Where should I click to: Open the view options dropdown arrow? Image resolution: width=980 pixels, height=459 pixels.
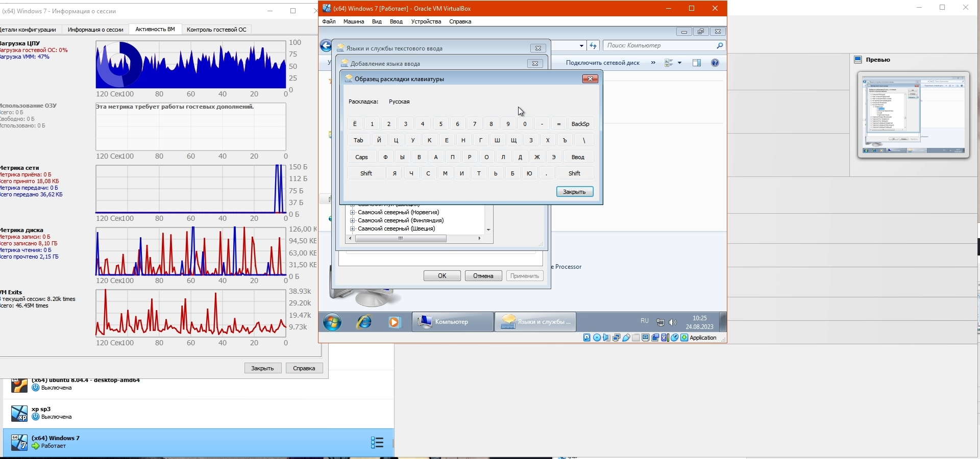tap(679, 63)
